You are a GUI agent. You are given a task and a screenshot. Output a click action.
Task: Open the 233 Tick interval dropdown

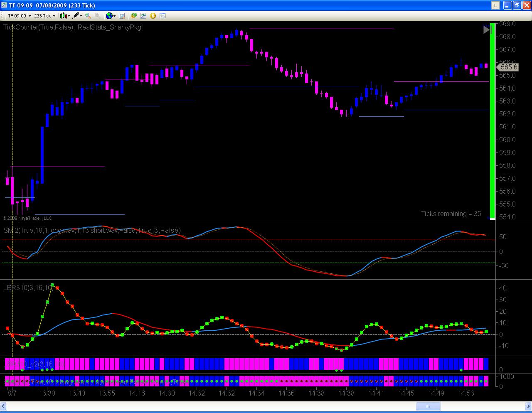tap(44, 16)
